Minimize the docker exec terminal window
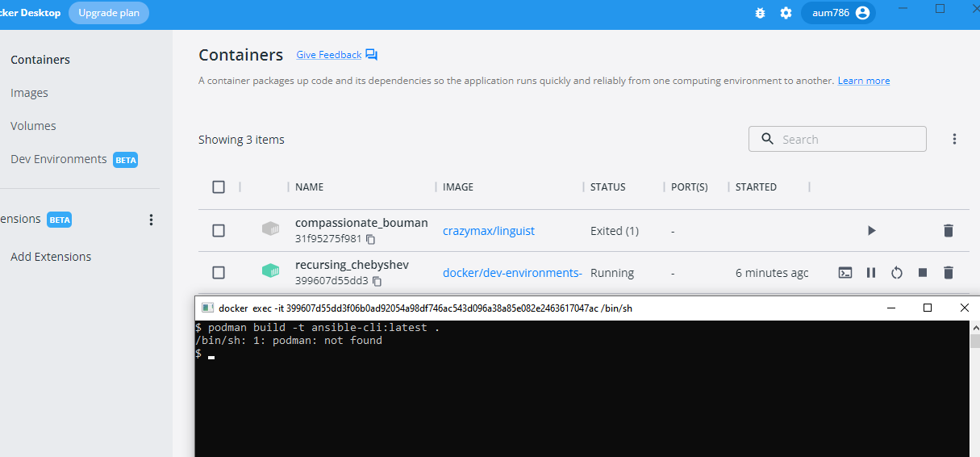 tap(891, 308)
